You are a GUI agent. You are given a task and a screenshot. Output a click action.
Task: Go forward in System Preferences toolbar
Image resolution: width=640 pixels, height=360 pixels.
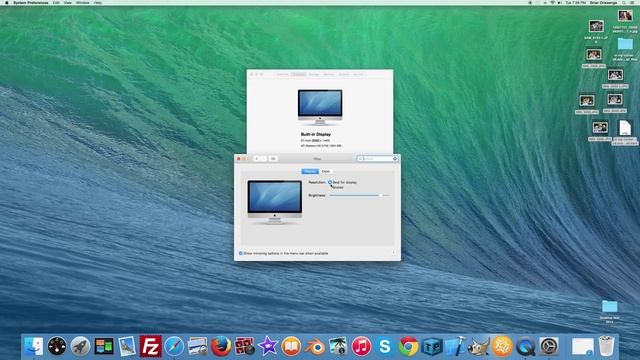click(x=264, y=158)
